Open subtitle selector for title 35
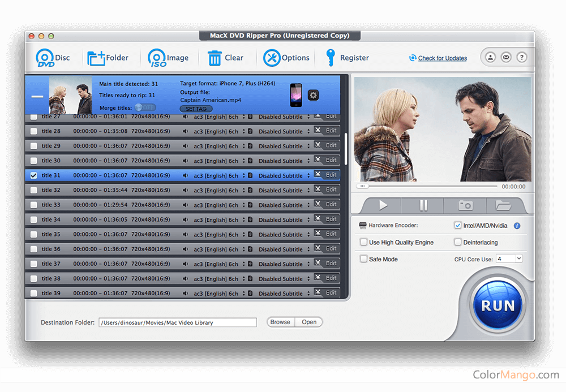Screen dimensions: 566x392 tap(284, 234)
